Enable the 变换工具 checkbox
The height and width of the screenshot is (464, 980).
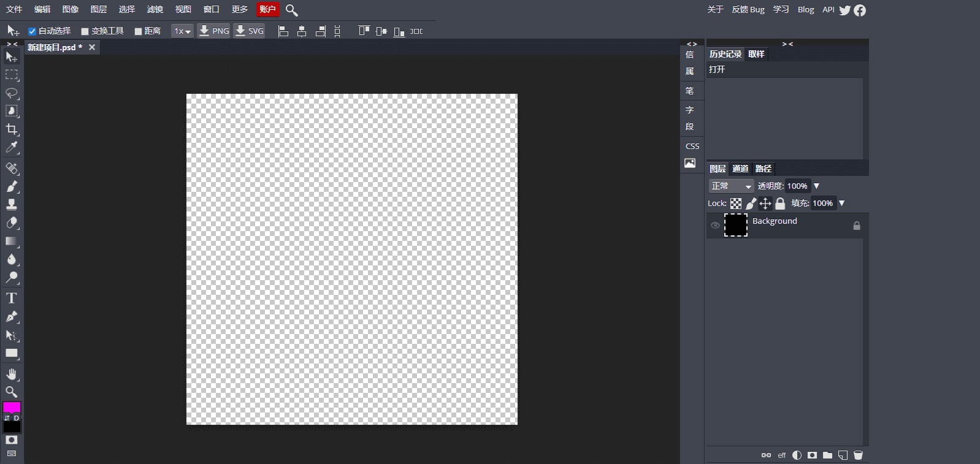tap(85, 31)
